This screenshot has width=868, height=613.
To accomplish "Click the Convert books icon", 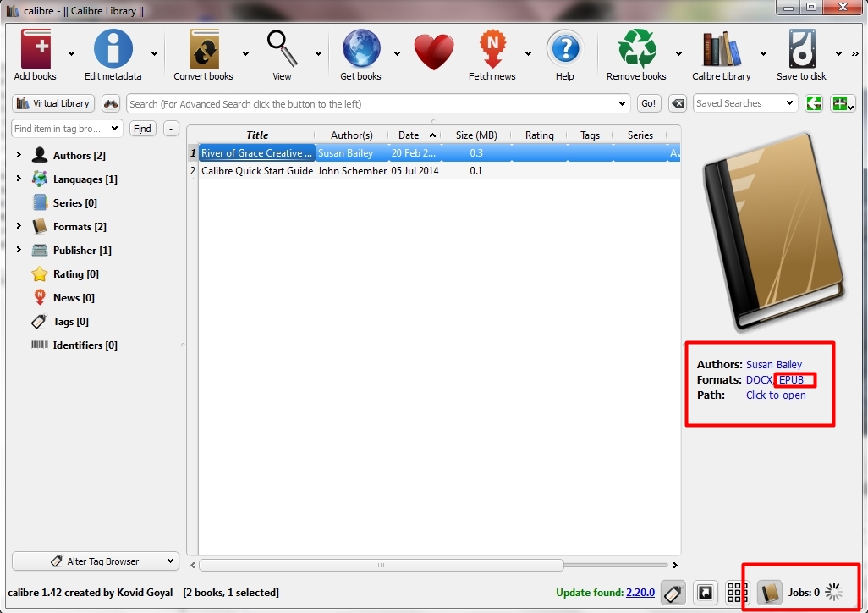I will click(x=203, y=50).
